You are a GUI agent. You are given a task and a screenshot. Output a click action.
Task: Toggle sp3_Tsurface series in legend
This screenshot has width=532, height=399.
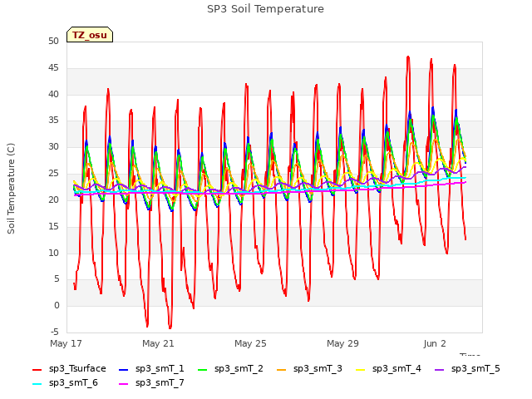tap(69, 368)
